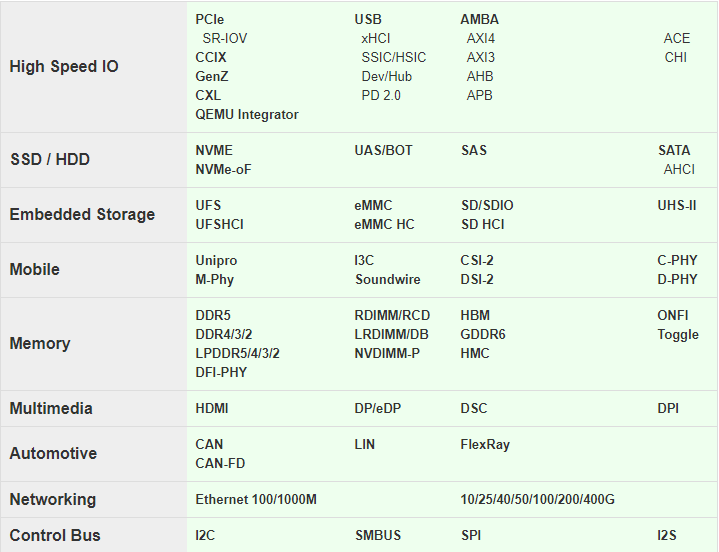Click the QEMU Integrator link
719x552 pixels.
[x=247, y=114]
